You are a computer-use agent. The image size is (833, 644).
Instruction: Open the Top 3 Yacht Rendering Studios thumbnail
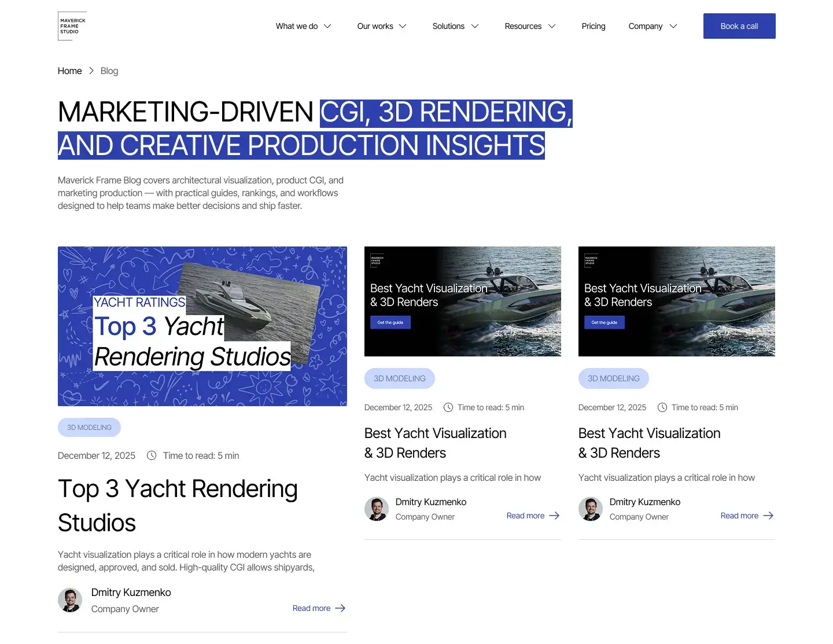(202, 326)
